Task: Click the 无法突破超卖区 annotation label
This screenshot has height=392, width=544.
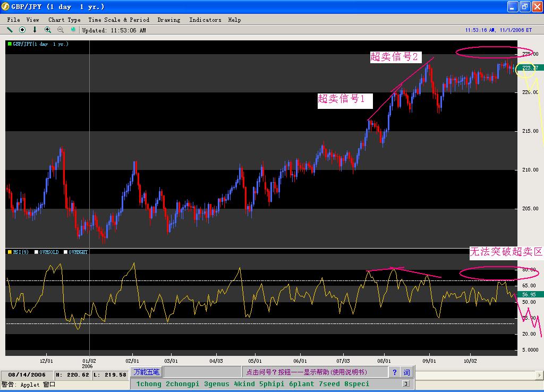Action: click(x=506, y=252)
